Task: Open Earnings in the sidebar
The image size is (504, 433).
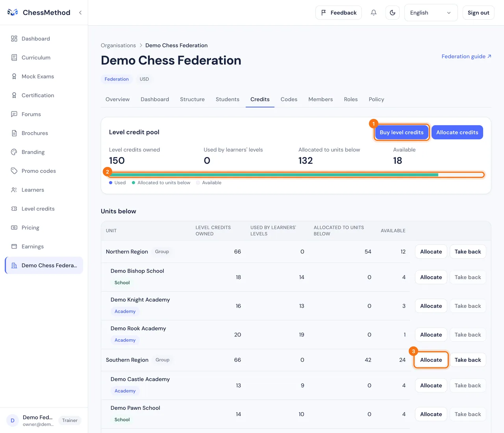Action: [44, 246]
